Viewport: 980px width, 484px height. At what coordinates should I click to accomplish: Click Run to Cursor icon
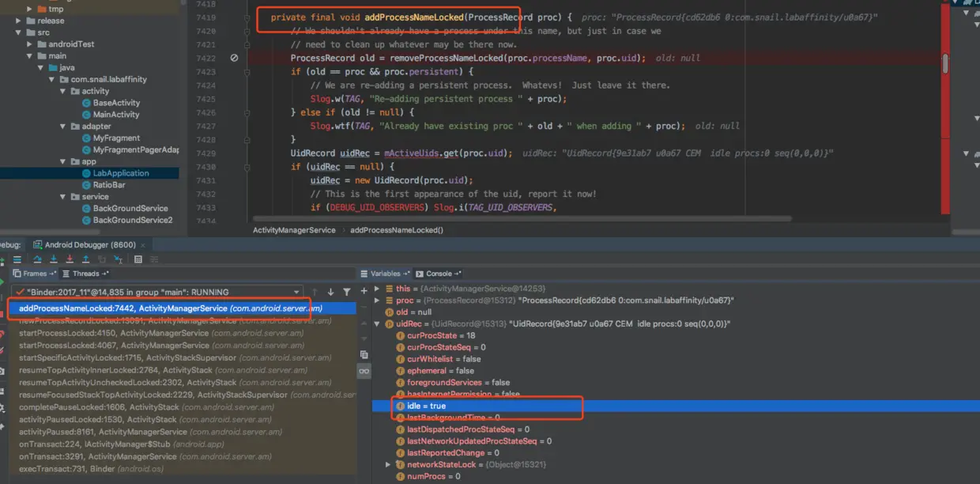117,259
